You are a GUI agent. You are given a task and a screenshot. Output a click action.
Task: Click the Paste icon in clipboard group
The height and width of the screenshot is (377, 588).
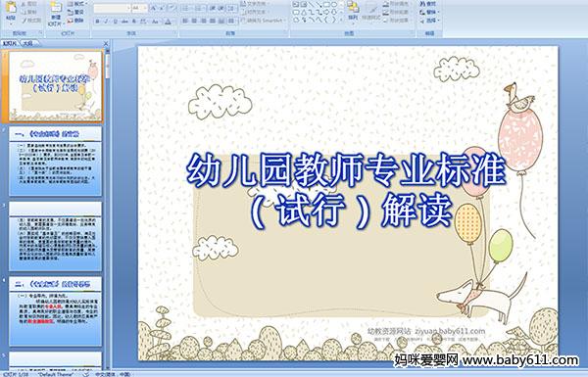pos(11,12)
